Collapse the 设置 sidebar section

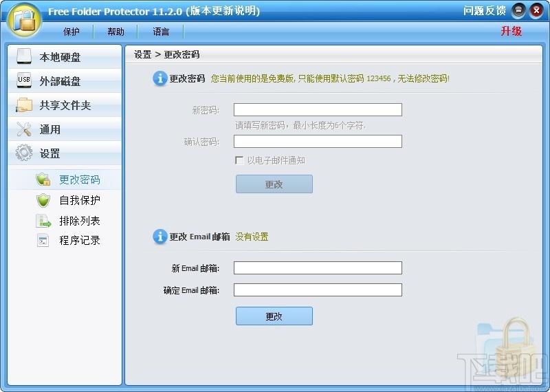click(x=65, y=153)
